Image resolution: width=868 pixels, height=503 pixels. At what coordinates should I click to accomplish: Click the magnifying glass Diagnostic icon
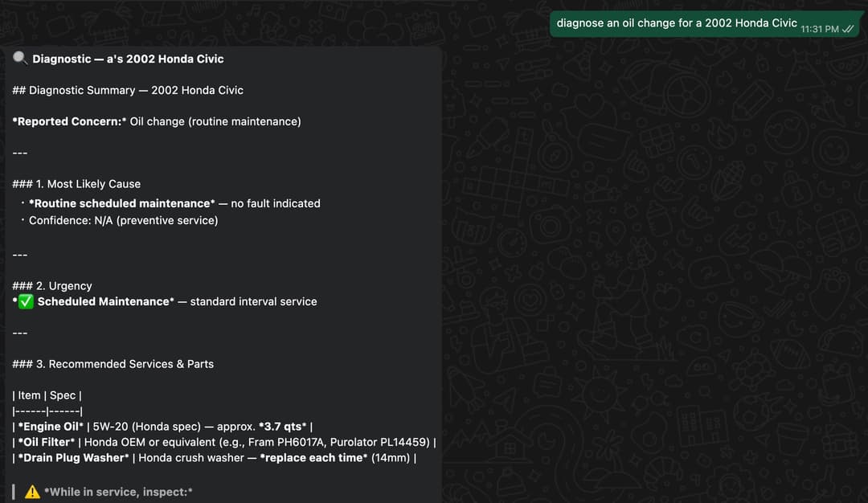[19, 58]
